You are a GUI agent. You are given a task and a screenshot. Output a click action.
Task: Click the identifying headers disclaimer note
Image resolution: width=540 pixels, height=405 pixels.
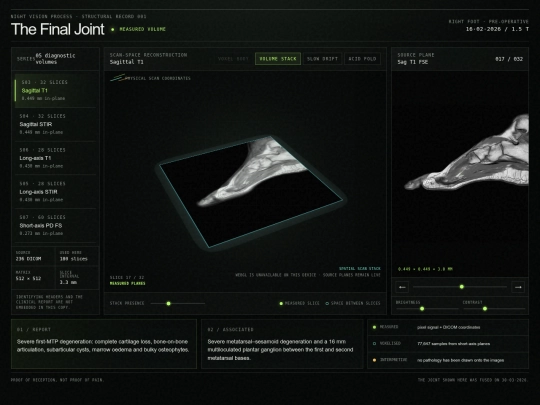pyautogui.click(x=49, y=302)
